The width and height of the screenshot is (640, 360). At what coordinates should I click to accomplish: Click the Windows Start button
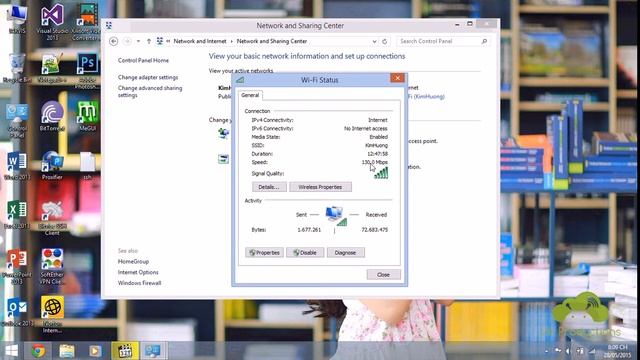coord(11,351)
